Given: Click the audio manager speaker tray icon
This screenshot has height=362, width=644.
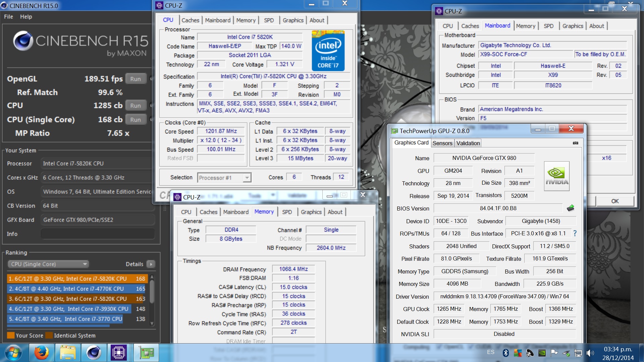Looking at the screenshot, I should pyautogui.click(x=530, y=353).
